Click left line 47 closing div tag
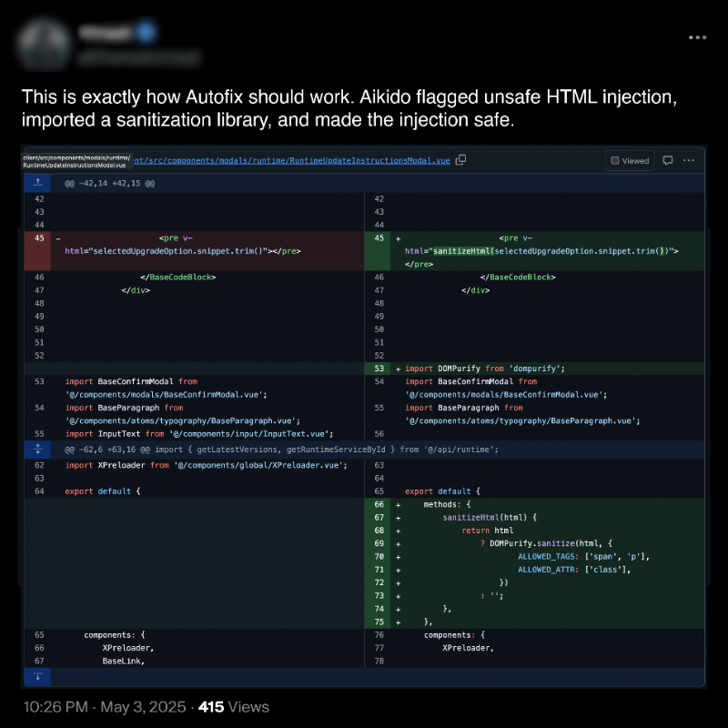728x728 pixels. (x=136, y=290)
